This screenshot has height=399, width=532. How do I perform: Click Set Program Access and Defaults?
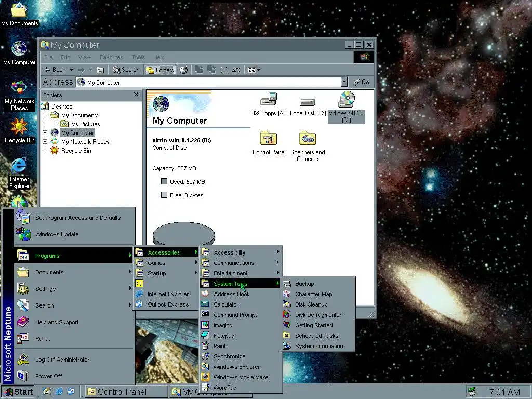74,218
